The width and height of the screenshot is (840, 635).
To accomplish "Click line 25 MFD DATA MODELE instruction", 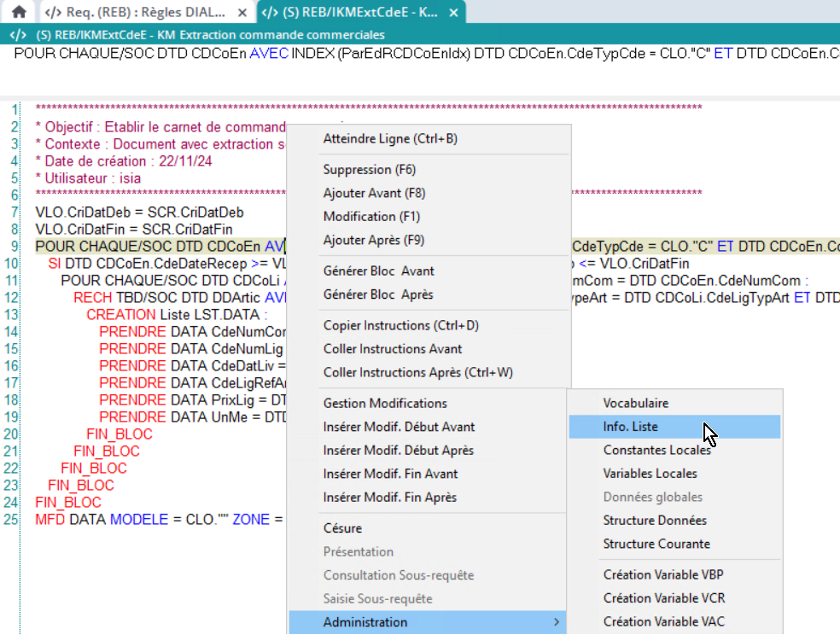I will [154, 519].
